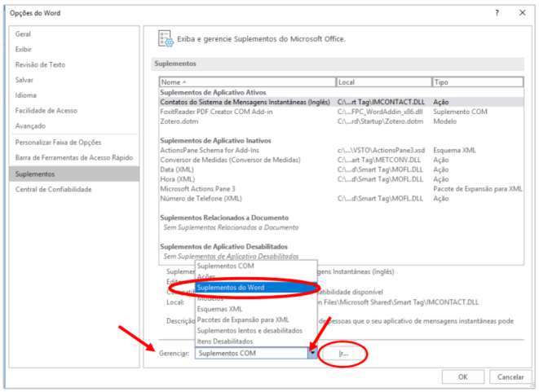Select the Zotero.dotm add-in row
The height and width of the screenshot is (392, 539).
coord(342,121)
